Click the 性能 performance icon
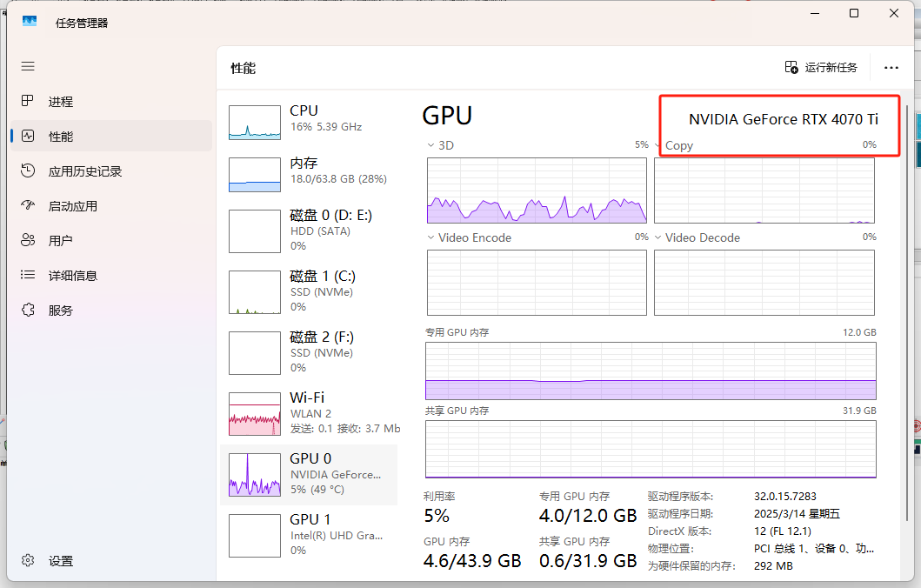Screen dimensions: 921x588 coord(28,137)
